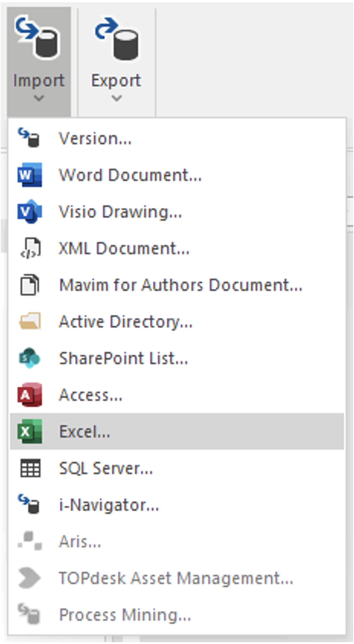Click the XML document icon
354x644 pixels.
click(30, 248)
